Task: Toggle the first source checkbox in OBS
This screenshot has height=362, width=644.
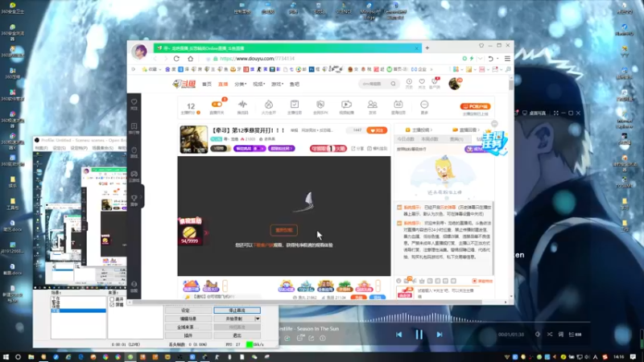Action: 112,299
